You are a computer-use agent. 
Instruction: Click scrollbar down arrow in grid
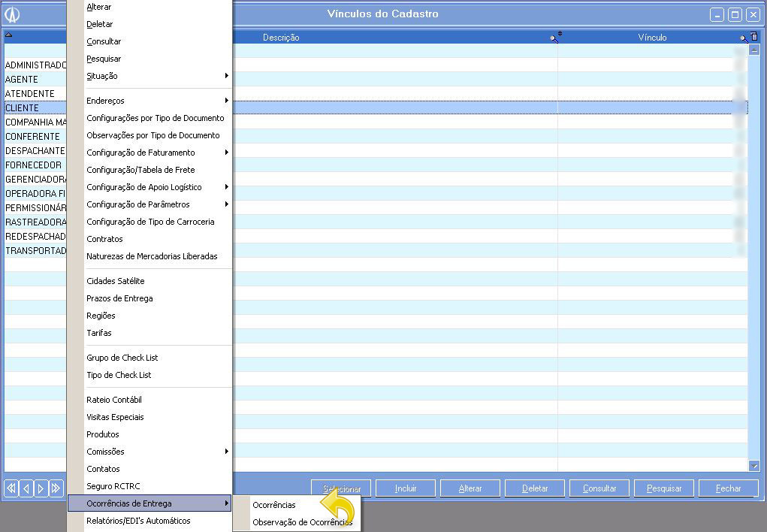(x=754, y=466)
